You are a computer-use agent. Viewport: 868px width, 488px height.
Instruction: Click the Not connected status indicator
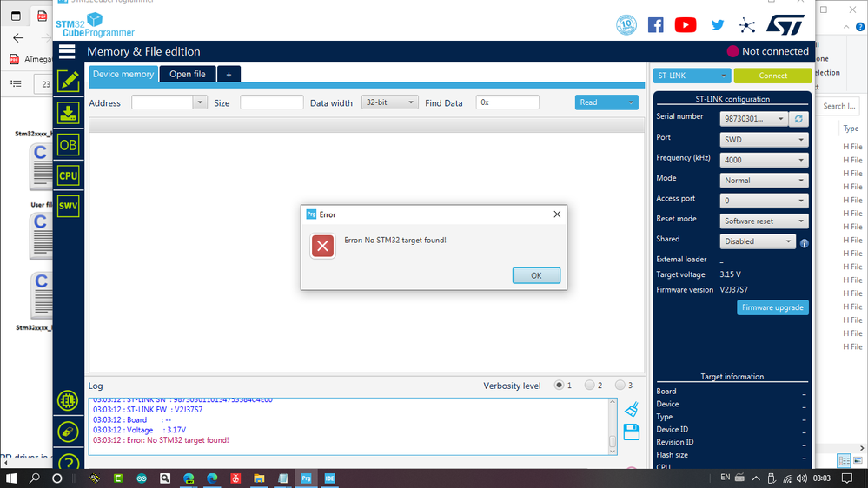(x=768, y=51)
